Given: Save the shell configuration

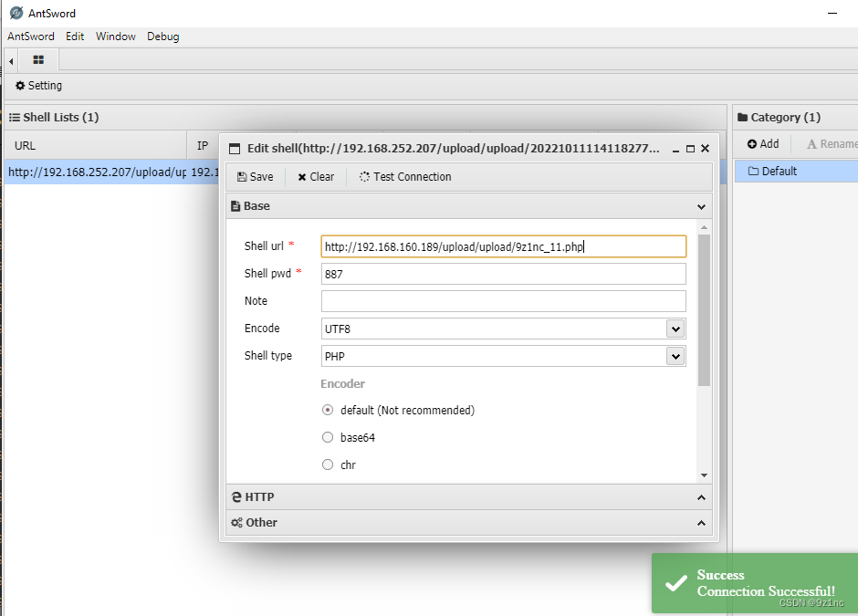Looking at the screenshot, I should 255,177.
